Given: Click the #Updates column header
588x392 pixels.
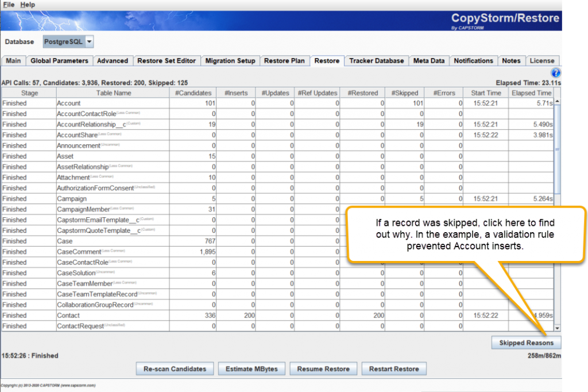Looking at the screenshot, I should [x=275, y=93].
